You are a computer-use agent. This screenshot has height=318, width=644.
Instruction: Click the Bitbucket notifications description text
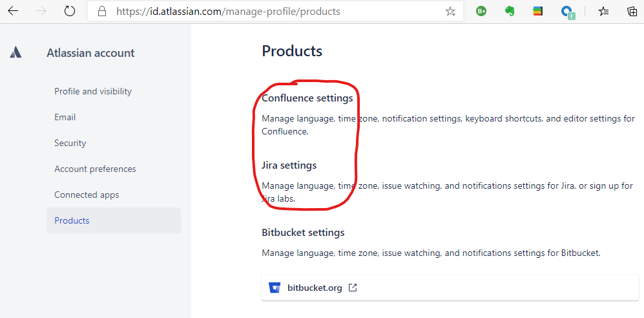pyautogui.click(x=431, y=253)
